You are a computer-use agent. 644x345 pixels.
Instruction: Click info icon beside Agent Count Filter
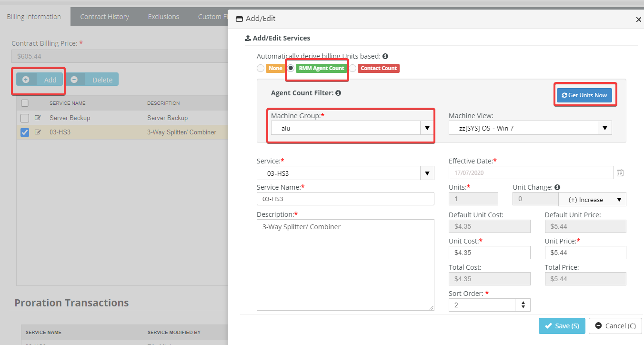(x=338, y=93)
